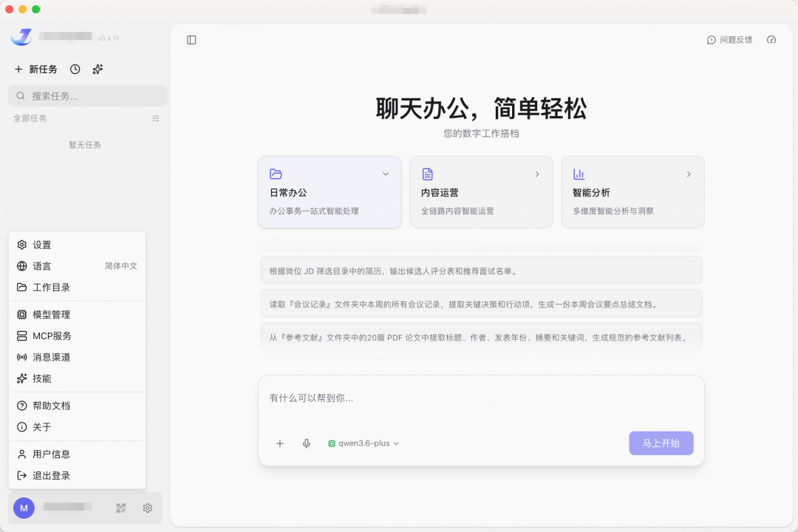Screen dimensions: 798x532
Task: Select the 会议记录 weekly summary prompt
Action: pos(482,304)
